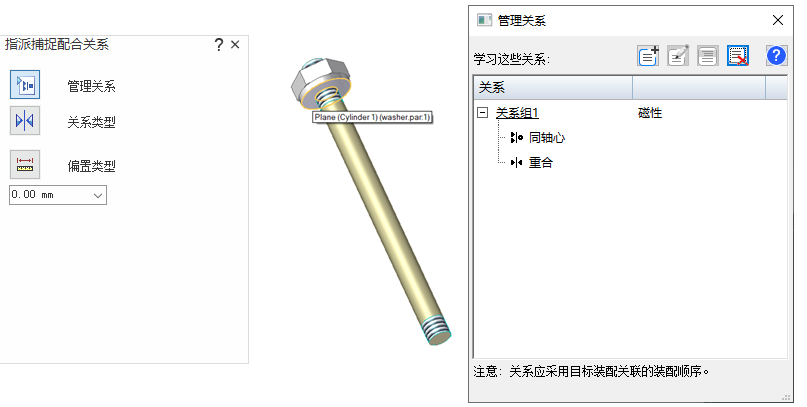This screenshot has height=407, width=807.
Task: Click the add-new-relationship icon with plus
Action: (x=648, y=56)
